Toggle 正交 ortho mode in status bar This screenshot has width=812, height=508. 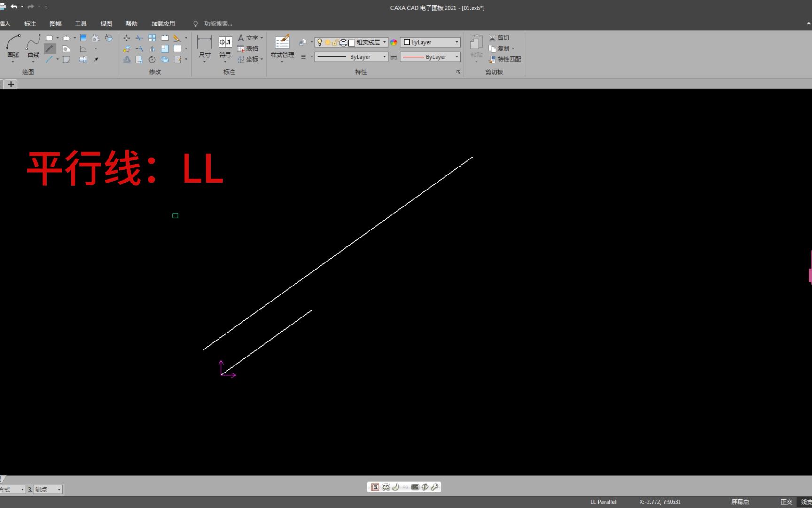[787, 502]
